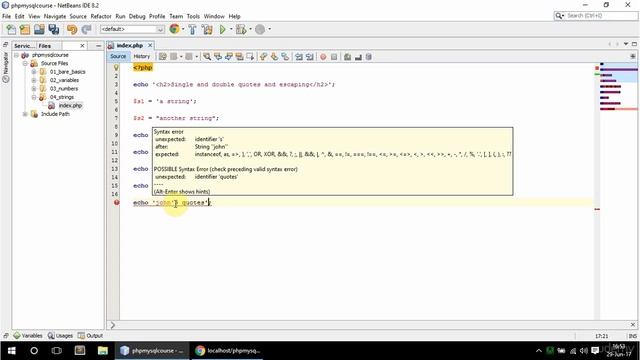Click the Debug Project icon
This screenshot has width=640, height=360.
click(241, 29)
